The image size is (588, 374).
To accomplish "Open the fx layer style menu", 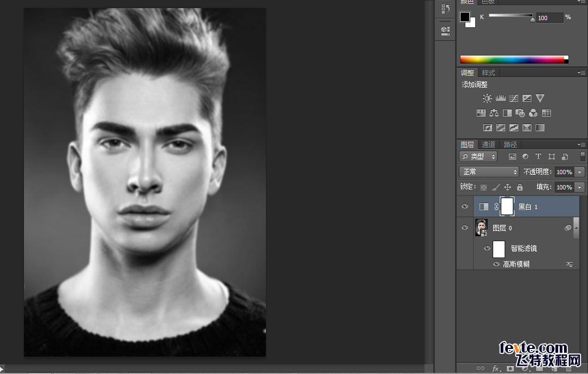I will tap(496, 369).
